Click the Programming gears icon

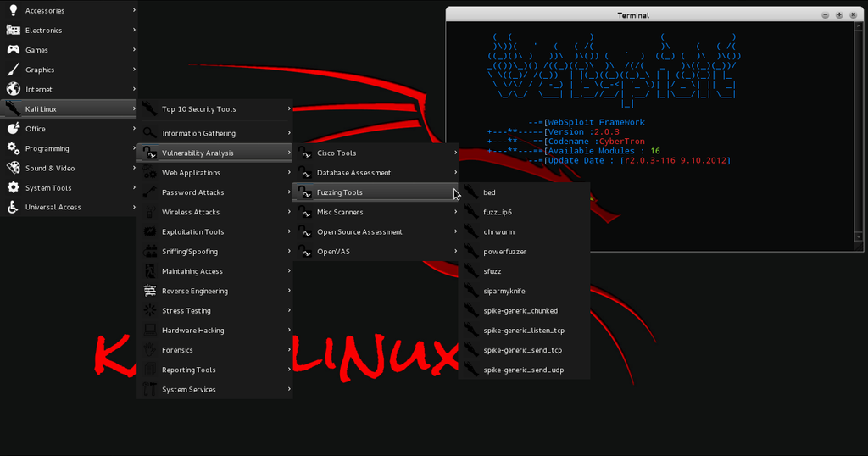coord(14,148)
